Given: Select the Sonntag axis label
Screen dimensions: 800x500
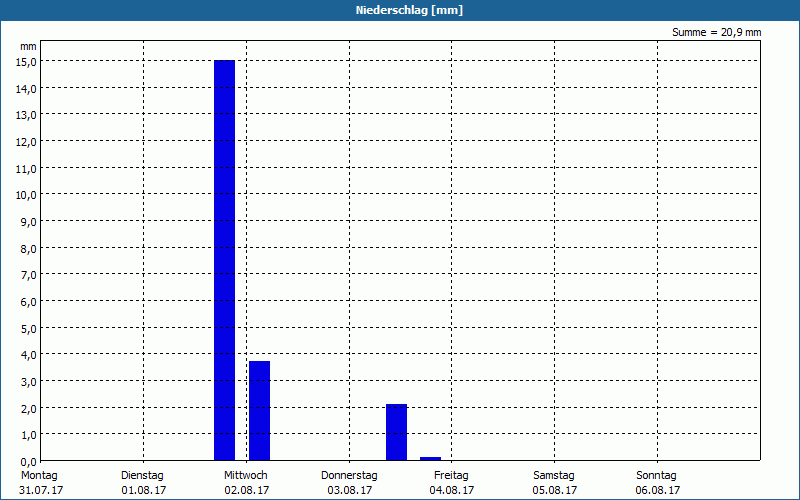Looking at the screenshot, I should [656, 475].
